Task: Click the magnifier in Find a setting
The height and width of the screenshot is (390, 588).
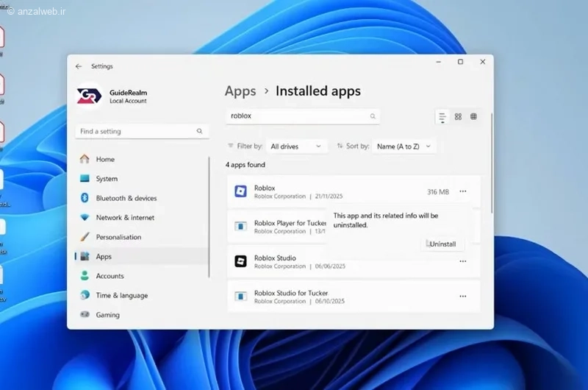Action: tap(199, 131)
